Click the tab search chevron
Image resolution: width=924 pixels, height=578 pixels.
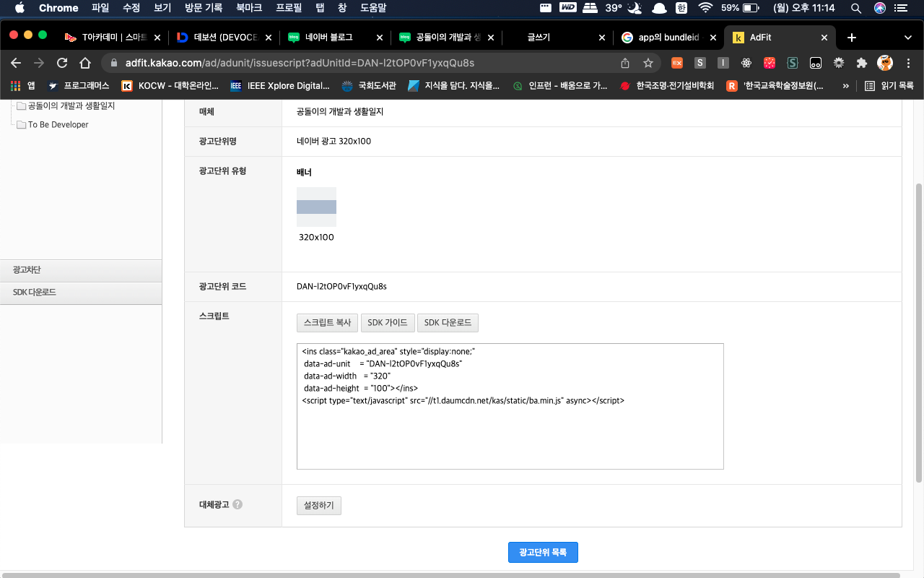[908, 38]
